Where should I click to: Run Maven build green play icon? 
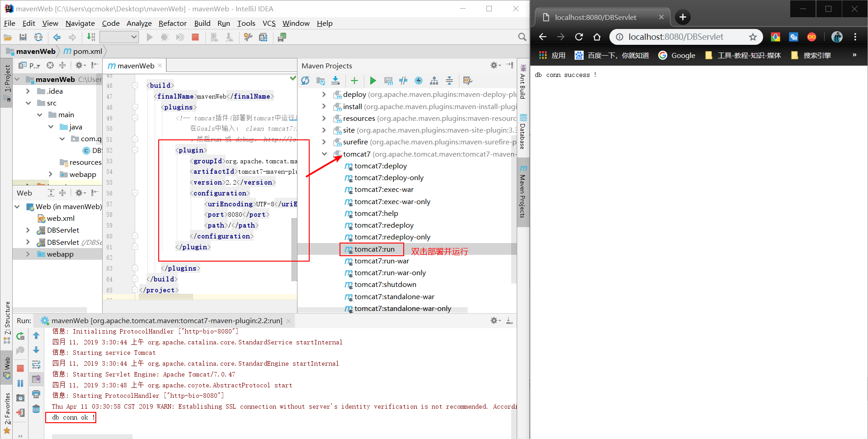[x=373, y=81]
